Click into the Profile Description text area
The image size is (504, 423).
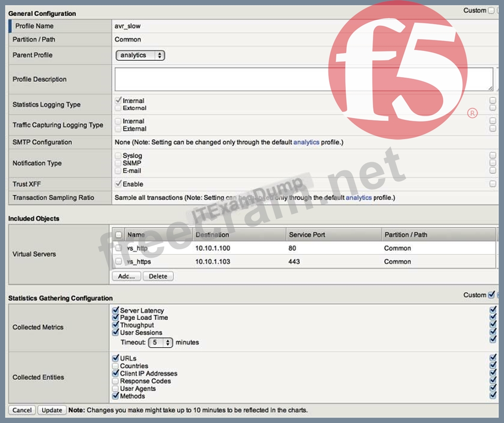tap(304, 79)
